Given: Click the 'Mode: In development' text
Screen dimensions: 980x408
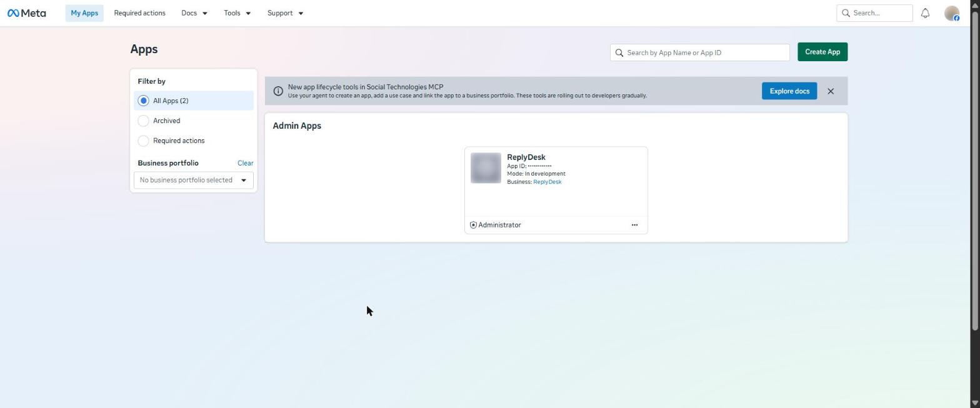Looking at the screenshot, I should coord(536,174).
